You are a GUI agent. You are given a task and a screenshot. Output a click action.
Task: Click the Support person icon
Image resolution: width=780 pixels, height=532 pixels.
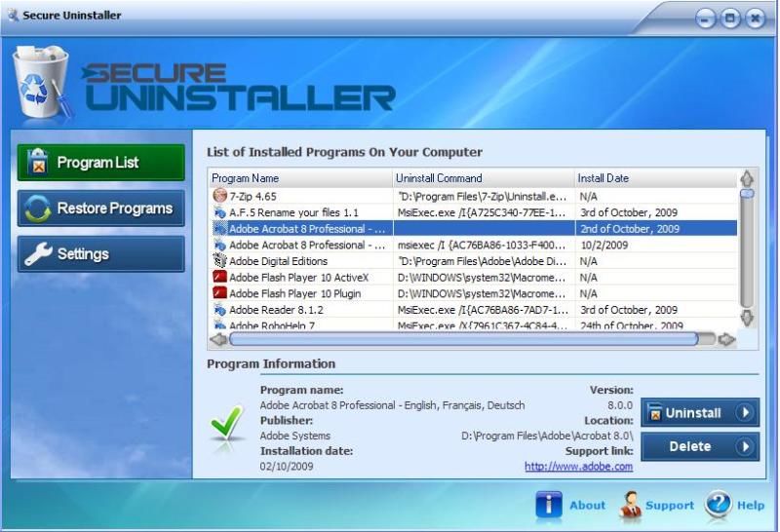(630, 506)
